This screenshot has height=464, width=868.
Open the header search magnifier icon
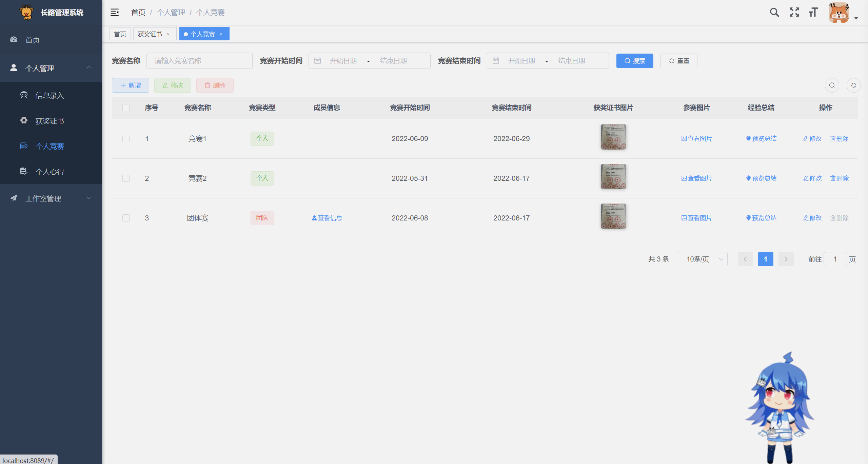[x=774, y=13]
